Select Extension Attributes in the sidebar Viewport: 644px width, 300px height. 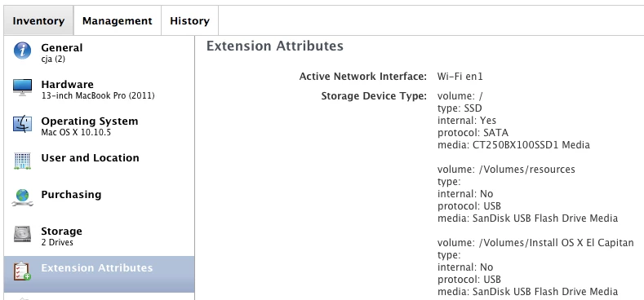pos(99,274)
